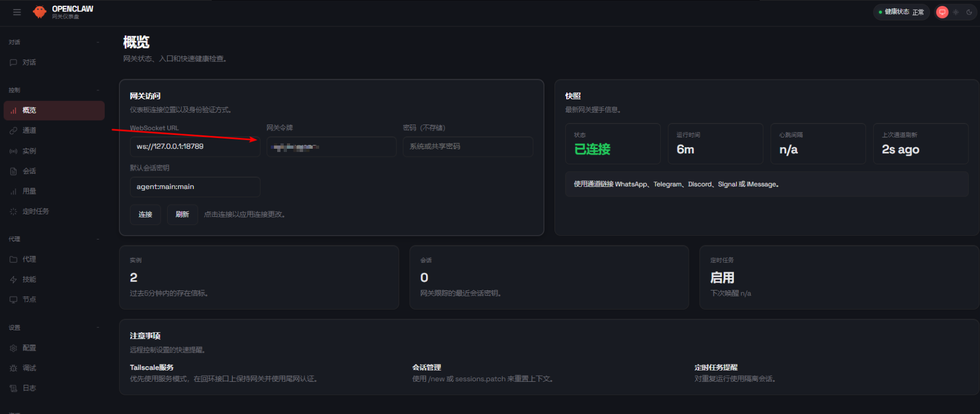Screen dimensions: 980x414
Task: Open 对话 chat bubble icon in sidebar
Action: click(x=13, y=62)
